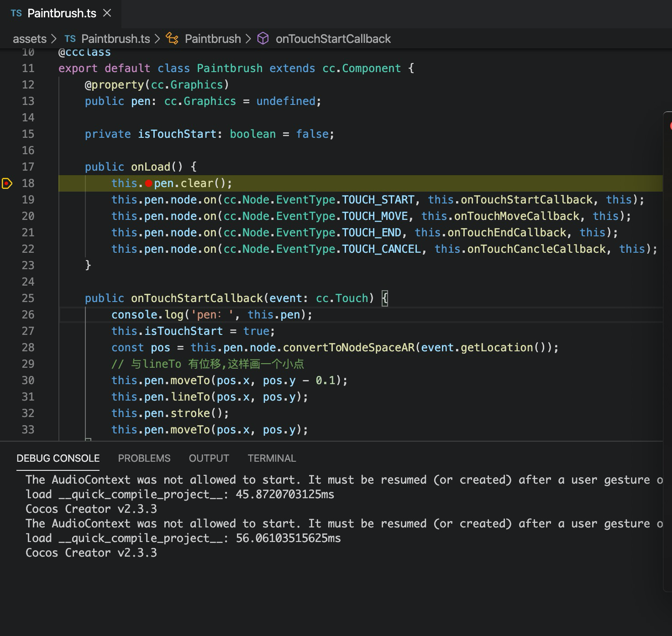Open the onTouchStartCallback breadcrumb symbol list
The image size is (672, 636).
tap(333, 39)
